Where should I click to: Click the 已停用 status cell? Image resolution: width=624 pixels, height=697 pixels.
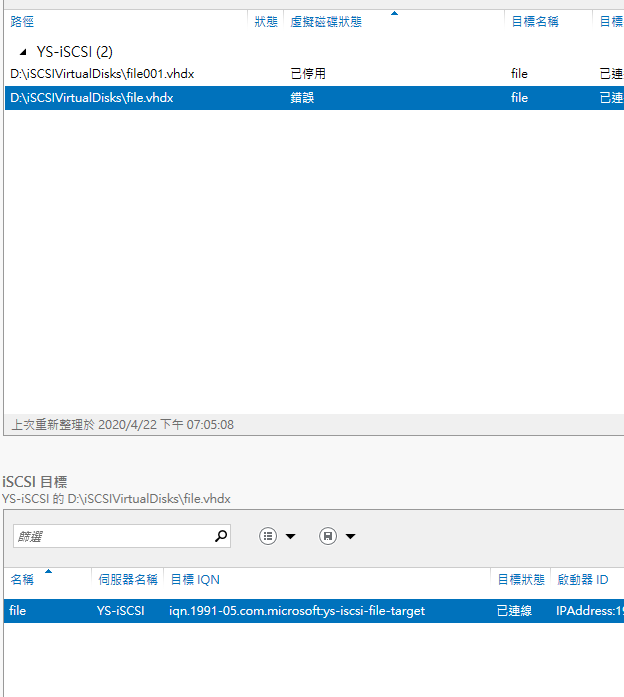pyautogui.click(x=308, y=74)
